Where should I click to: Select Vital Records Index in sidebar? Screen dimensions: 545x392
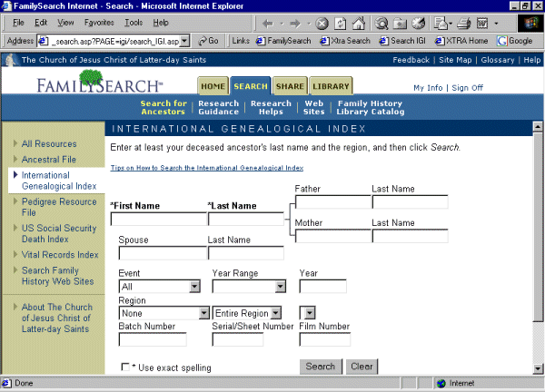60,255
